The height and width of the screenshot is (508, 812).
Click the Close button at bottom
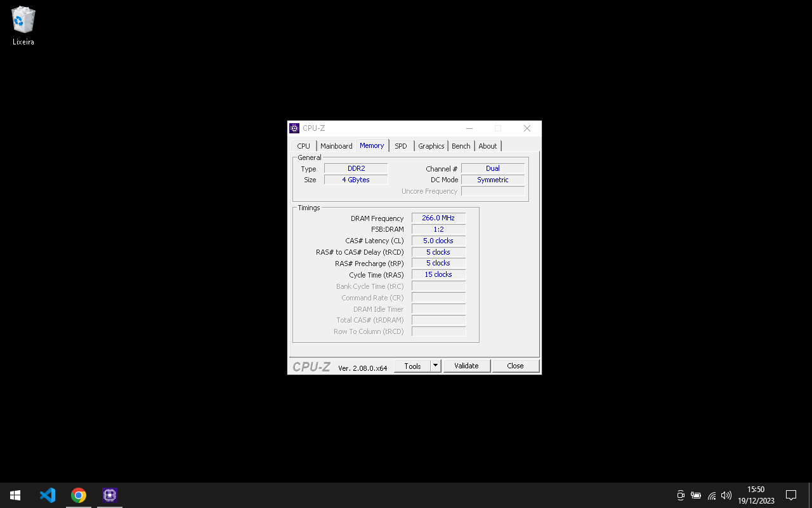(515, 366)
